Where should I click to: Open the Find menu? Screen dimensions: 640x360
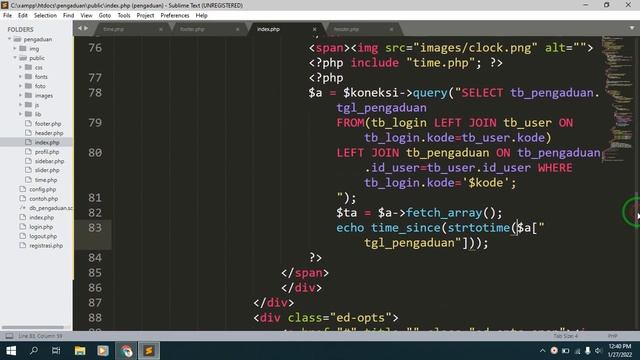coord(69,16)
